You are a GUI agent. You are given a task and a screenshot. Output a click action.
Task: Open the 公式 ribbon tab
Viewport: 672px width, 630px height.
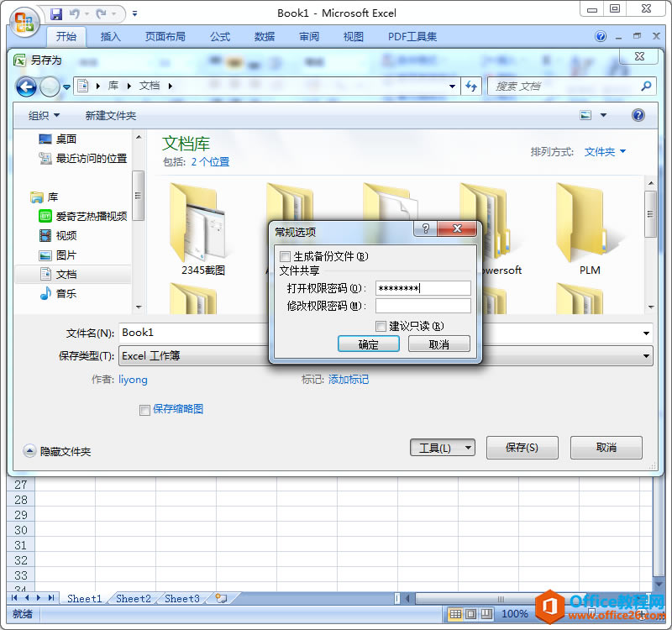(220, 37)
